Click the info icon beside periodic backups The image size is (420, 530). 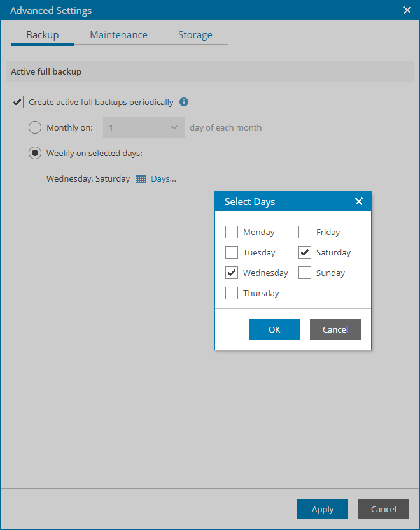pos(184,102)
